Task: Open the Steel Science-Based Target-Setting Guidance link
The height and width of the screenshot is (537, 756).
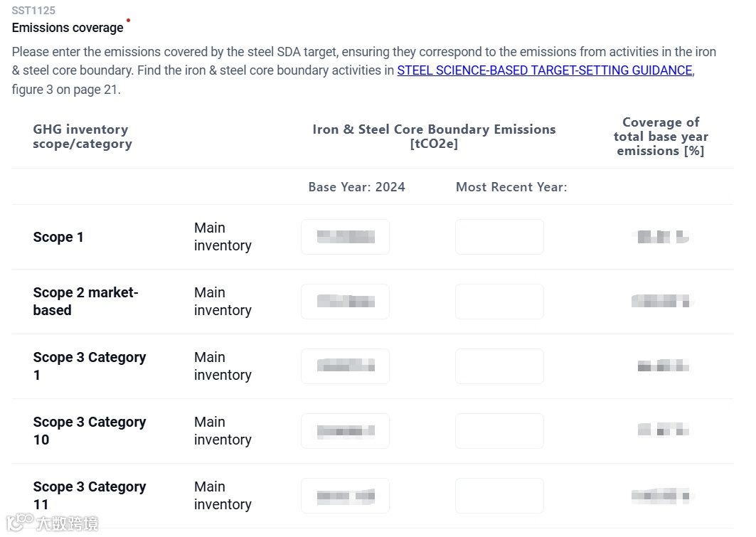Action: [x=544, y=70]
